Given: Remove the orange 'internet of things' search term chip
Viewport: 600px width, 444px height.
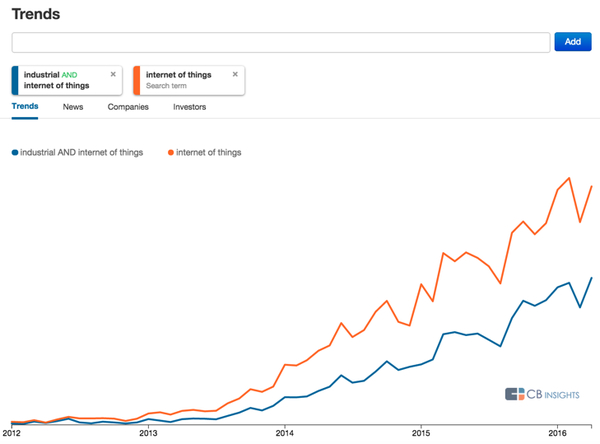Looking at the screenshot, I should [235, 74].
